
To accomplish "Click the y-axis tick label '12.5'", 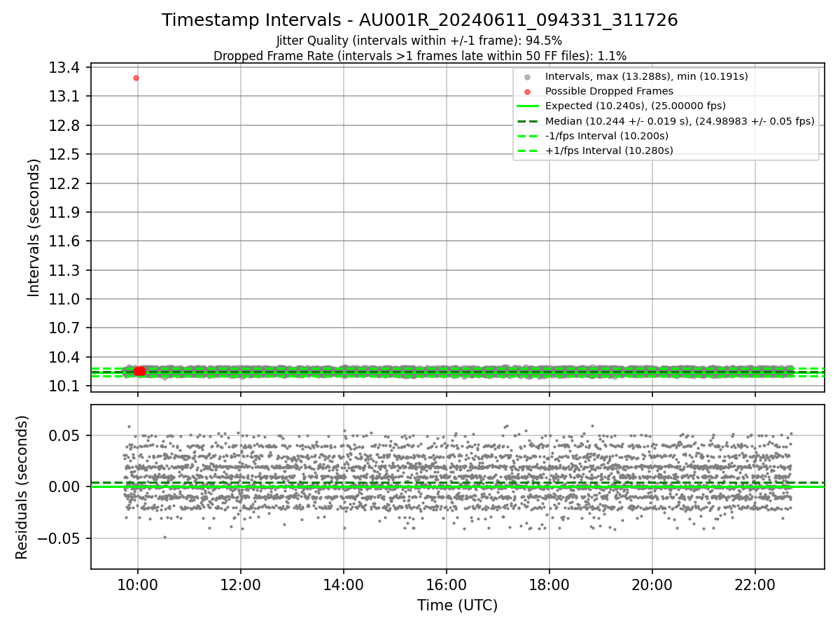I will [x=63, y=155].
